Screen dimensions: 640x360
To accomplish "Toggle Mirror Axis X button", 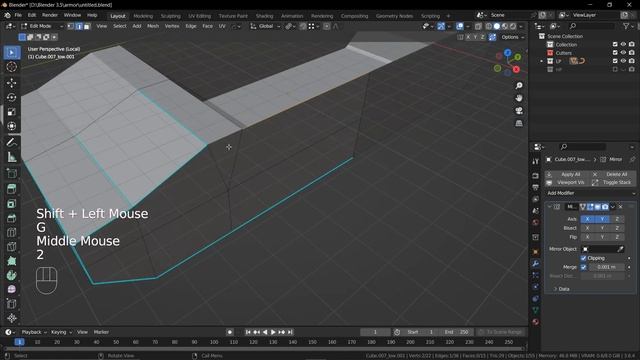I will 587,219.
